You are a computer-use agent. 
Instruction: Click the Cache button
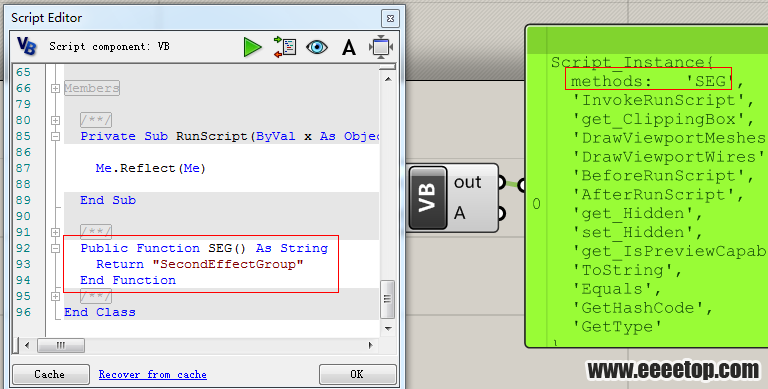(50, 374)
